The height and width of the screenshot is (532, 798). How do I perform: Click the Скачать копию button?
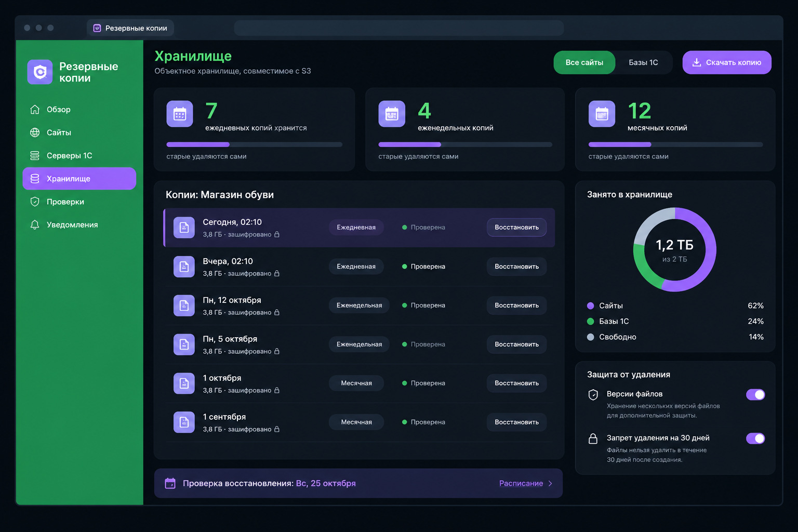click(727, 62)
